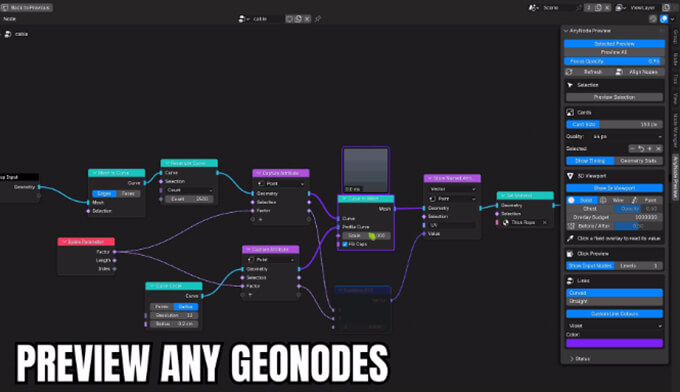Select the Wire display mode icon
This screenshot has width=680, height=392.
point(603,200)
